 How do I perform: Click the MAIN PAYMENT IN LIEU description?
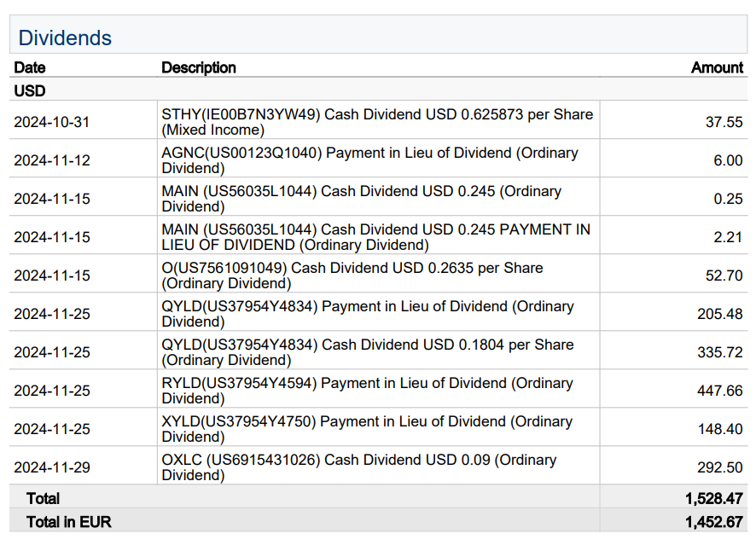click(375, 237)
